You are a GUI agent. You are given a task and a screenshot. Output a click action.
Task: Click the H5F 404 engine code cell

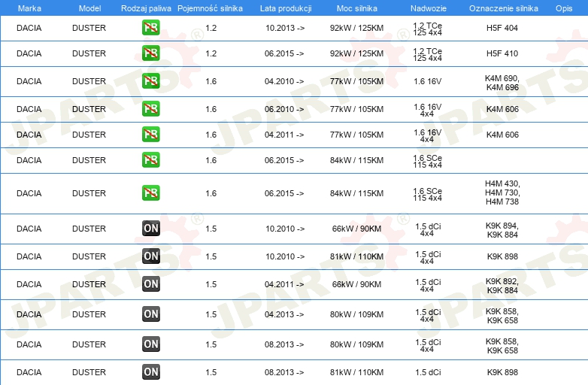[502, 28]
